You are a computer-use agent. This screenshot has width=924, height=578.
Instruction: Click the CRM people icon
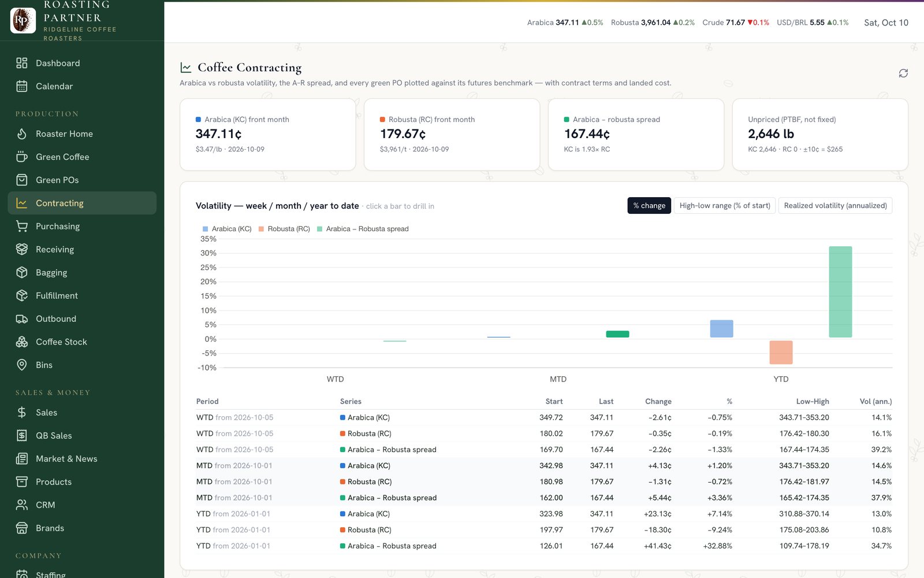(x=22, y=505)
